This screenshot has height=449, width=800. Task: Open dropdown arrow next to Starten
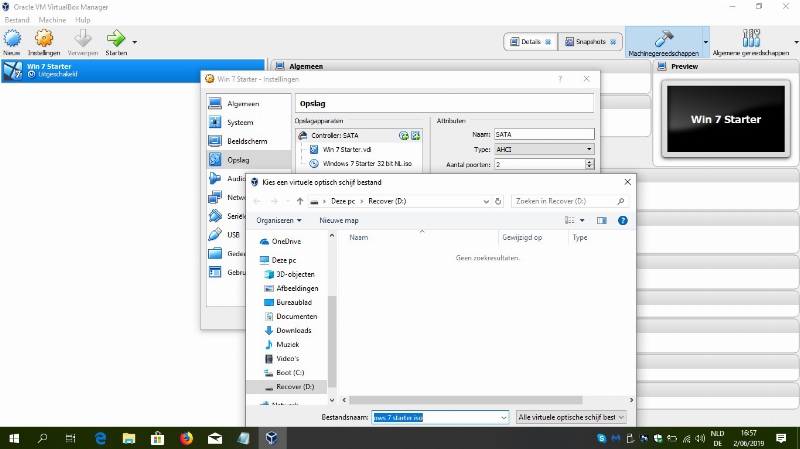click(135, 42)
